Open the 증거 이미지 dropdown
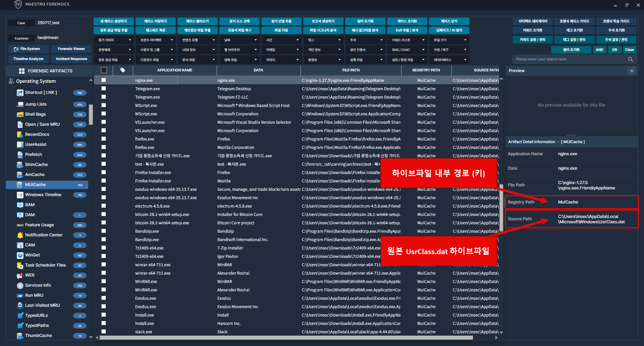Screen dimensions: 644x346 [114, 40]
